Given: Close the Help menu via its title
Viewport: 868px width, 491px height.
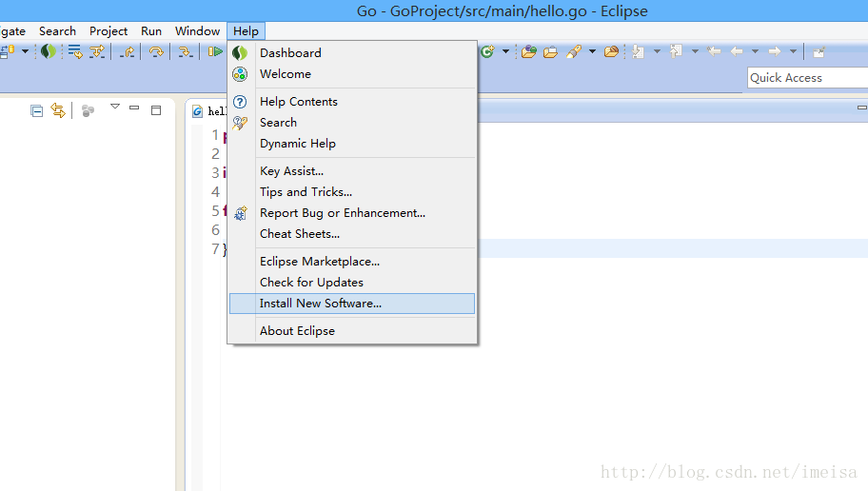Looking at the screenshot, I should pos(246,31).
